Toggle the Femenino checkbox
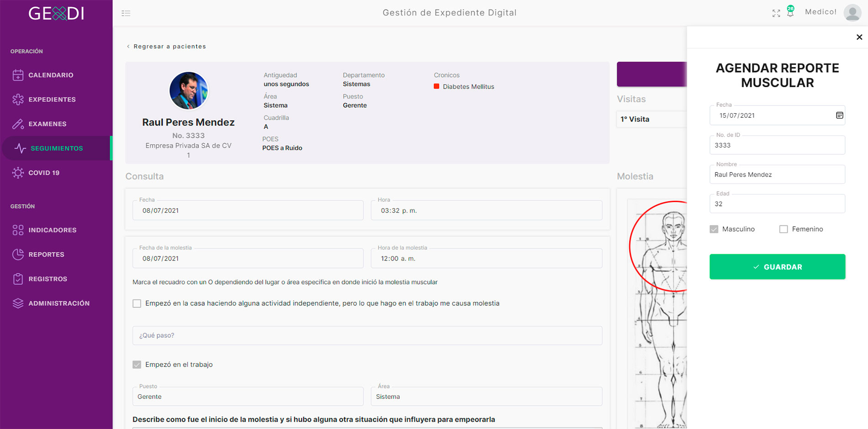Image resolution: width=868 pixels, height=429 pixels. point(783,229)
